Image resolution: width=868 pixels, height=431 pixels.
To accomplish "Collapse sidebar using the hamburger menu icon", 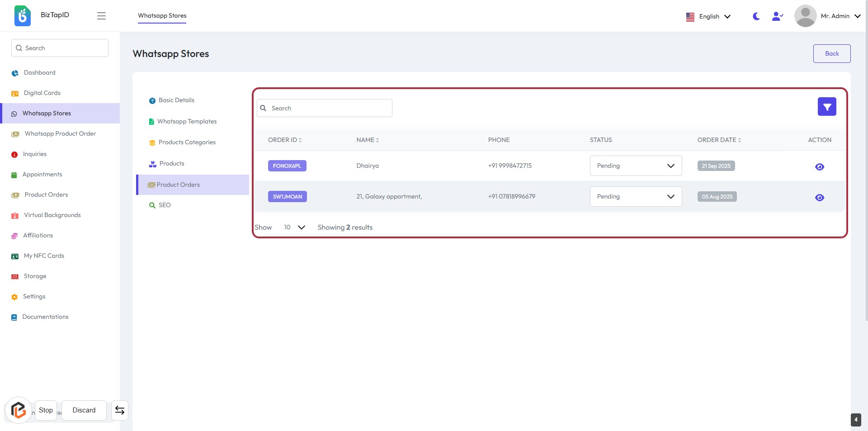I will pos(101,16).
